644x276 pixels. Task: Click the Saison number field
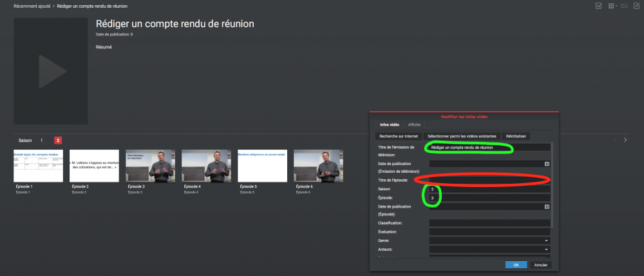coord(489,189)
